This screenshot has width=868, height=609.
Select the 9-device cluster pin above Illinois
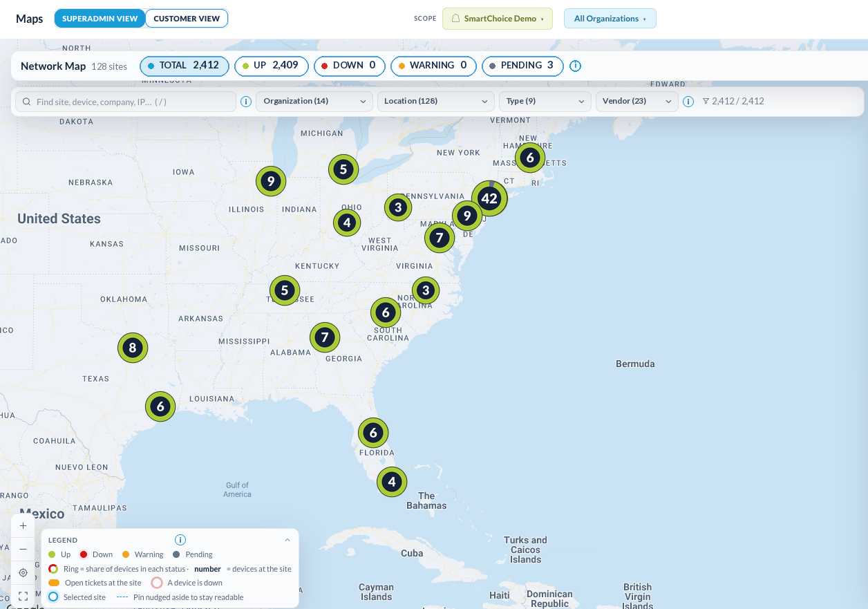point(271,181)
